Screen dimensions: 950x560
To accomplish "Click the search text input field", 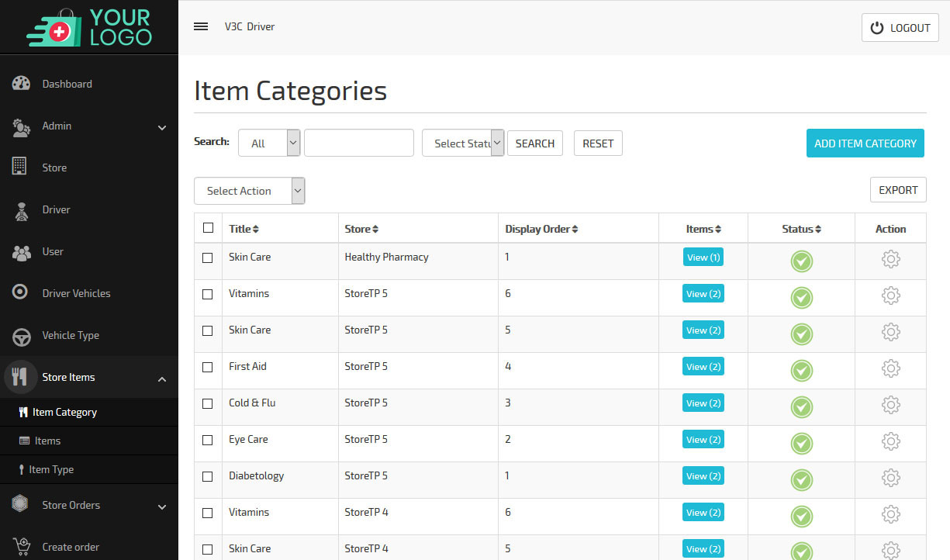I will (358, 143).
